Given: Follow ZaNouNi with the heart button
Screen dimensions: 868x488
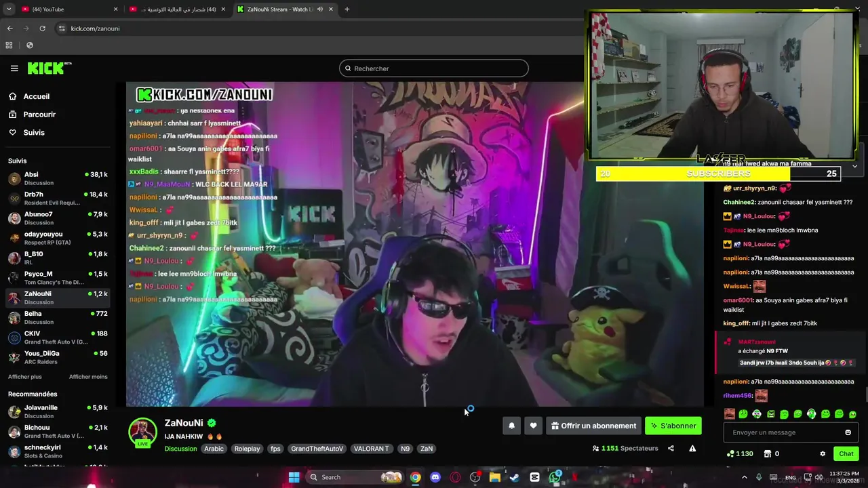Looking at the screenshot, I should click(533, 426).
